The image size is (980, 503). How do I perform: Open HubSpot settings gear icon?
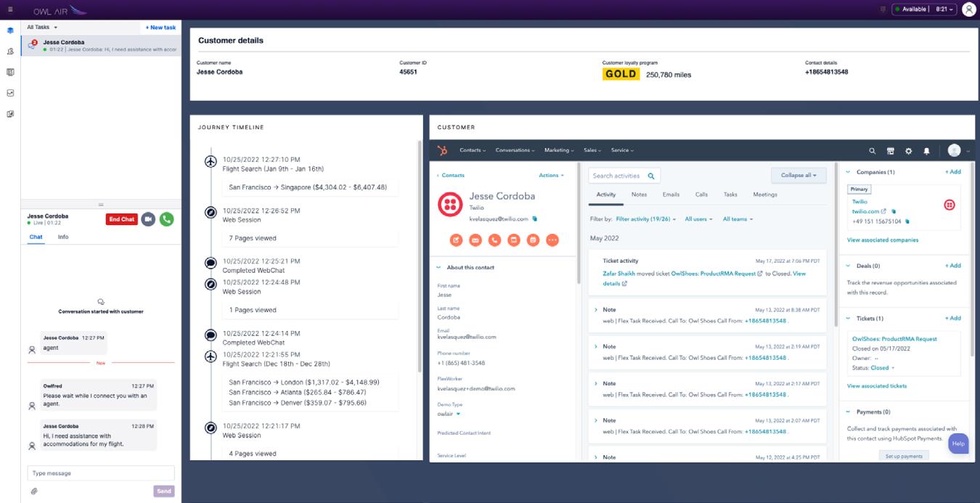coord(908,151)
